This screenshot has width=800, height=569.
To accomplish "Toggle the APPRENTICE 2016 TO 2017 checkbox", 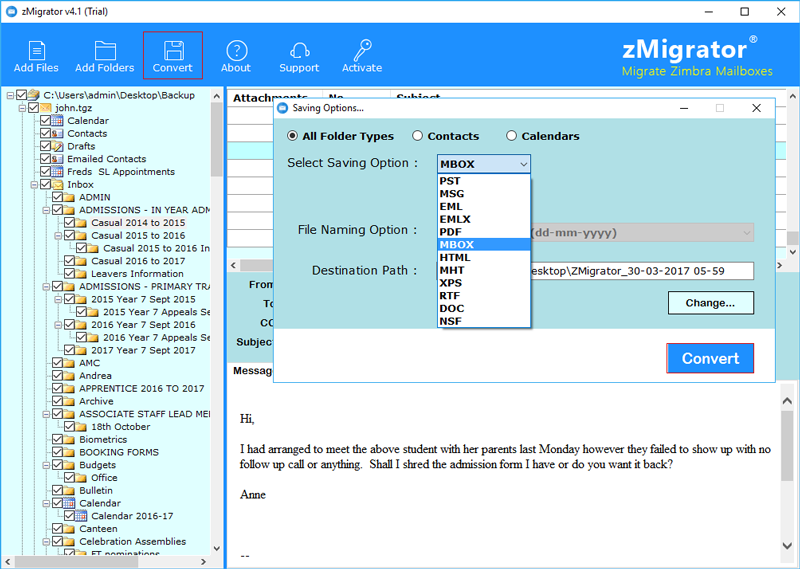I will coord(57,388).
